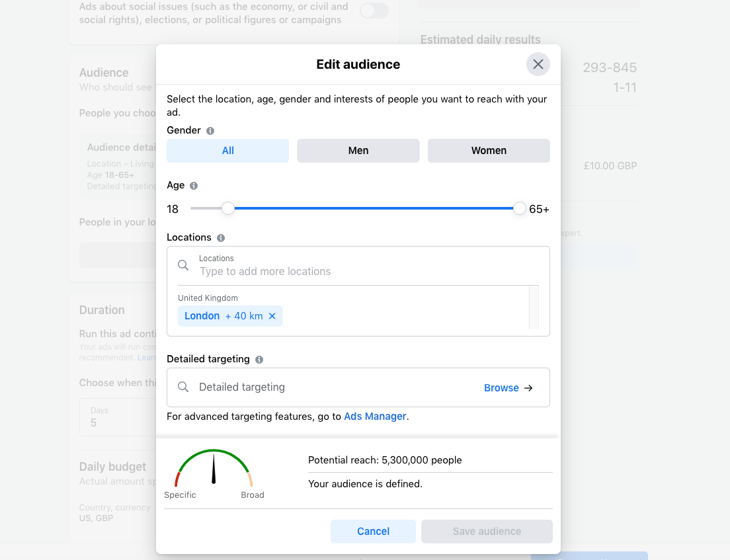Screen dimensions: 730x560
Task: Click the Potential reach: 5,300,000 people text
Action: click(385, 460)
